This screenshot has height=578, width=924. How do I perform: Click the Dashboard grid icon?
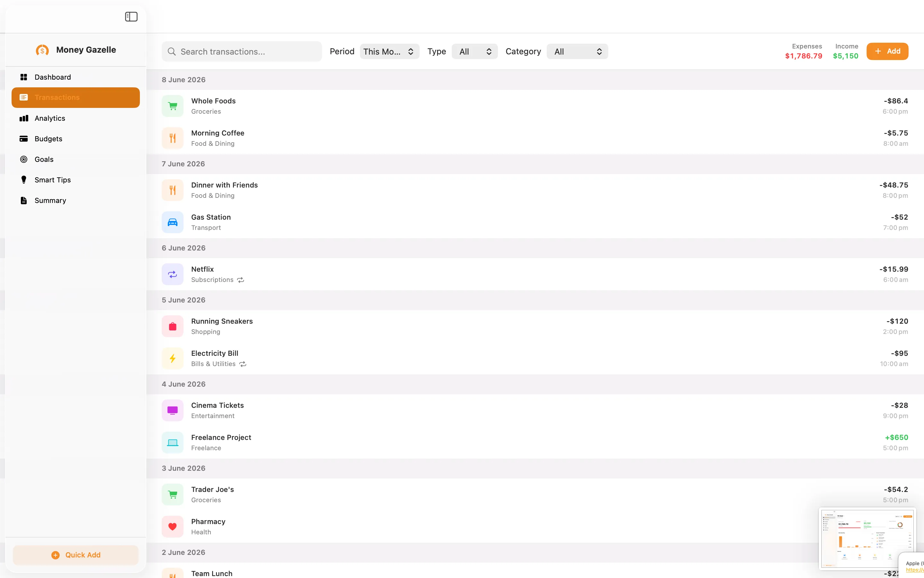24,77
